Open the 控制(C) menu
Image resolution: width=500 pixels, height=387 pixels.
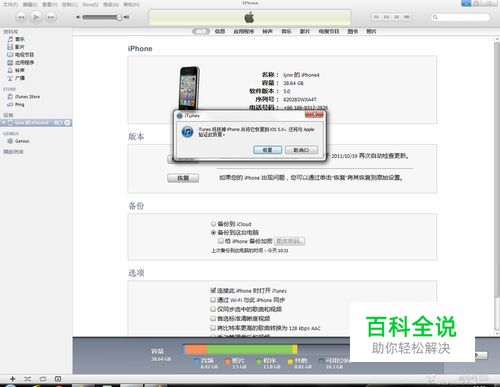70,5
